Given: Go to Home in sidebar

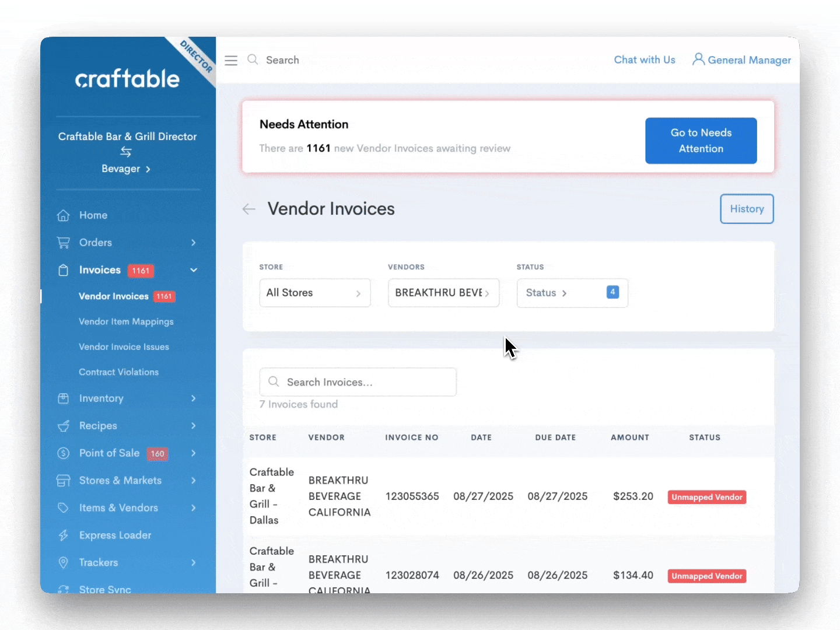Looking at the screenshot, I should click(93, 215).
